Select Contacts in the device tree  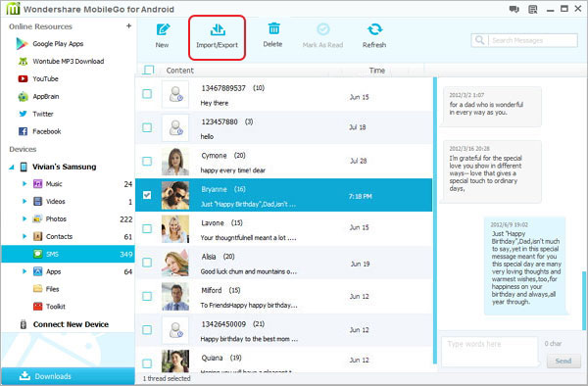59,236
